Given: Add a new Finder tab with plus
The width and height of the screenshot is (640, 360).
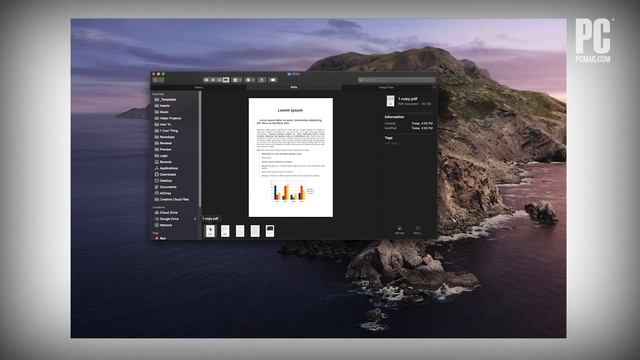Looking at the screenshot, I should 434,87.
